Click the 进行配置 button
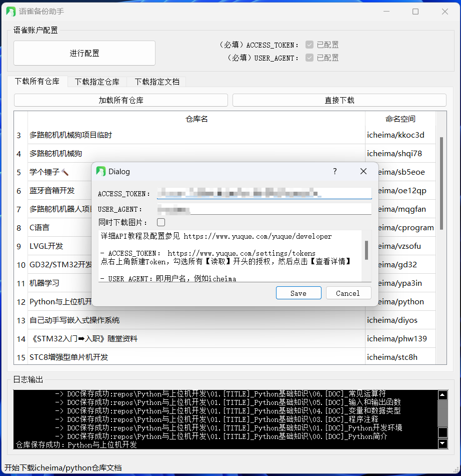The width and height of the screenshot is (461, 476). pos(84,53)
